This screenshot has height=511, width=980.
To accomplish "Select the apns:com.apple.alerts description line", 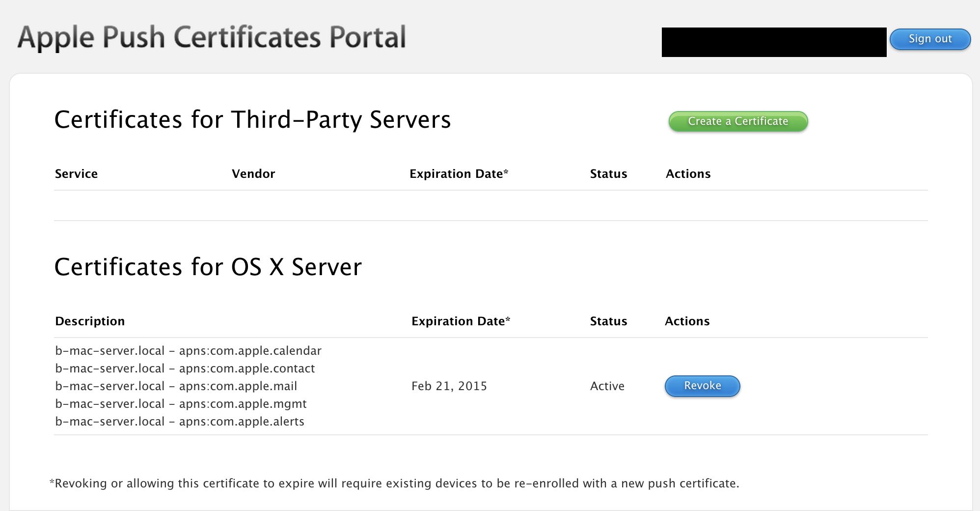I will (x=180, y=422).
